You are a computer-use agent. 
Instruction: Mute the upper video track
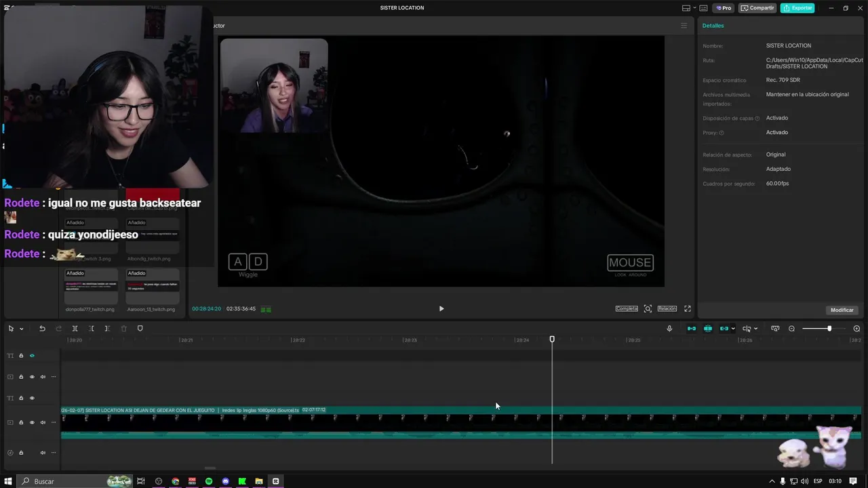point(43,377)
